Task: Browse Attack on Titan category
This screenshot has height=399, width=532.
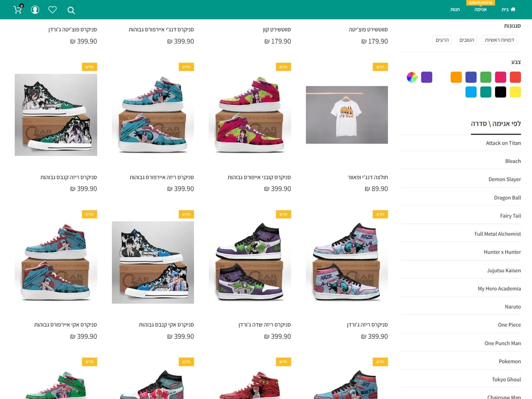Action: click(x=503, y=143)
